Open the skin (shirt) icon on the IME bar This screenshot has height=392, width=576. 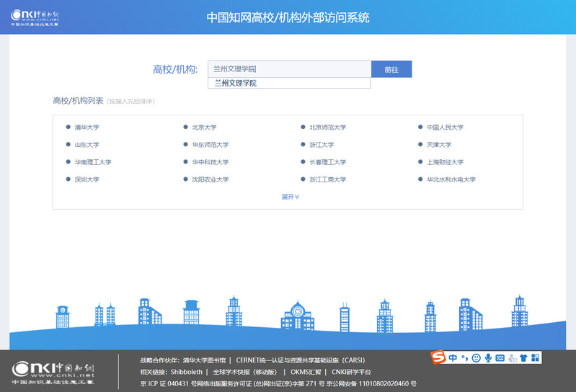tap(523, 358)
